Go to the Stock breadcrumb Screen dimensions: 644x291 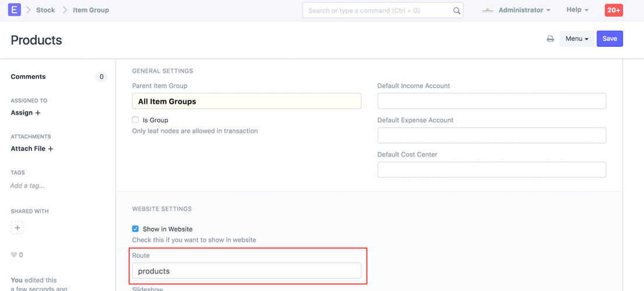click(45, 10)
